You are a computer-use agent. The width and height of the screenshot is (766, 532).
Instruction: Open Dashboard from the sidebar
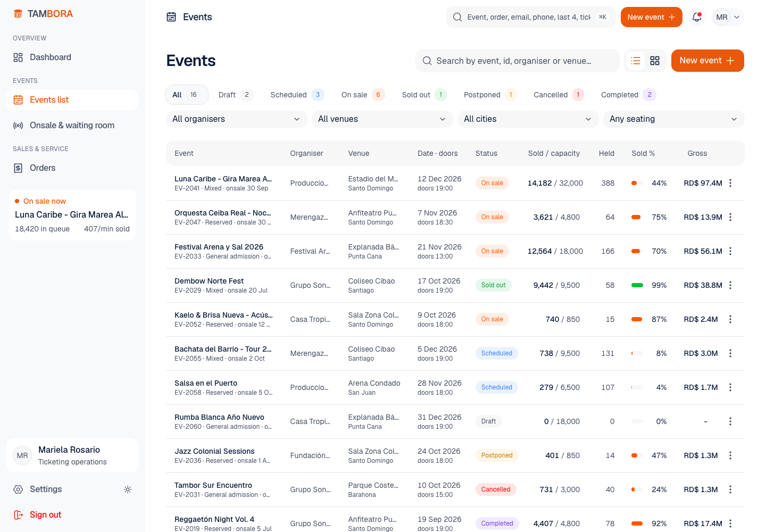click(x=72, y=57)
